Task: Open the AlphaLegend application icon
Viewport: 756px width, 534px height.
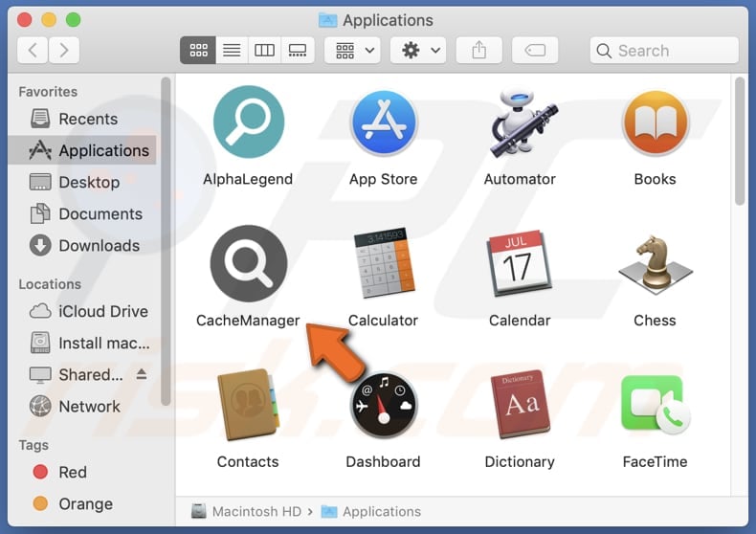Action: tap(248, 122)
